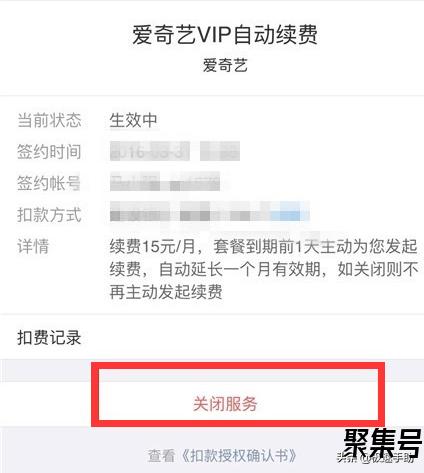Click the 续费15元/月 details text
The image size is (424, 473).
click(x=152, y=247)
